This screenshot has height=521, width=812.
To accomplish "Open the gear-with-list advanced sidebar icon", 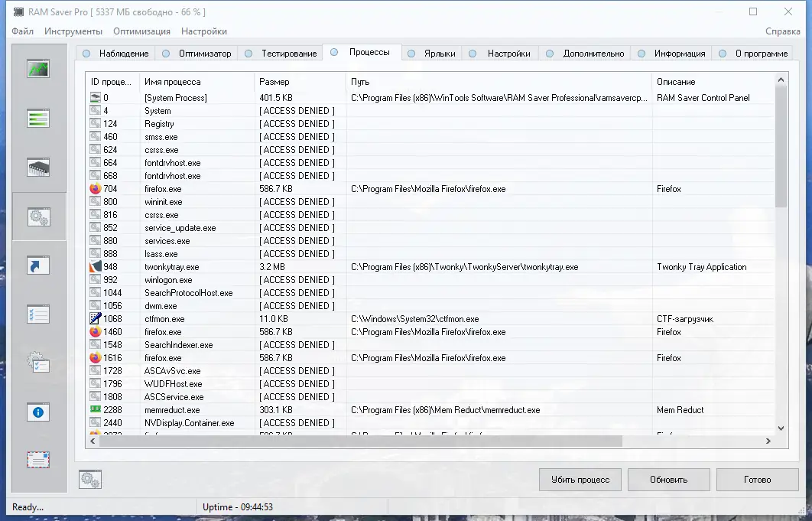I will 38,363.
